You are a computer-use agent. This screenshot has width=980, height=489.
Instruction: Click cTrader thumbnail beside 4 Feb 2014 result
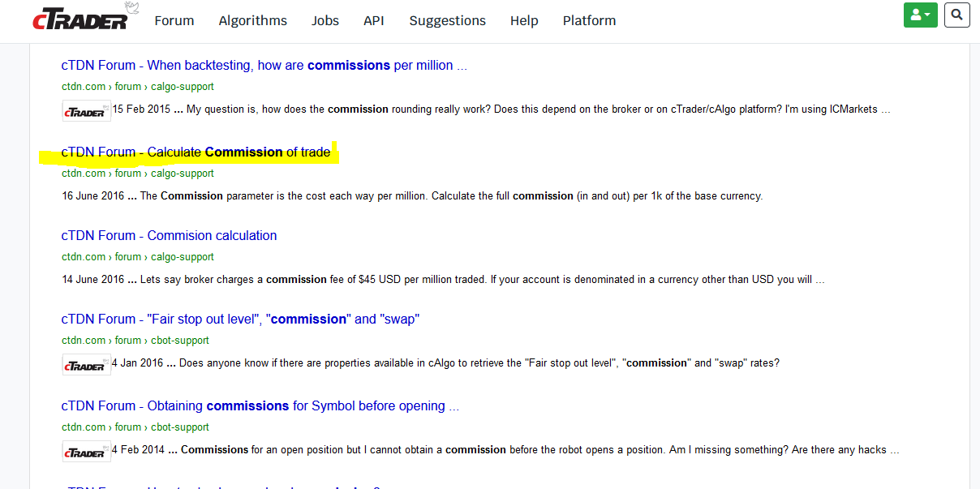click(87, 452)
